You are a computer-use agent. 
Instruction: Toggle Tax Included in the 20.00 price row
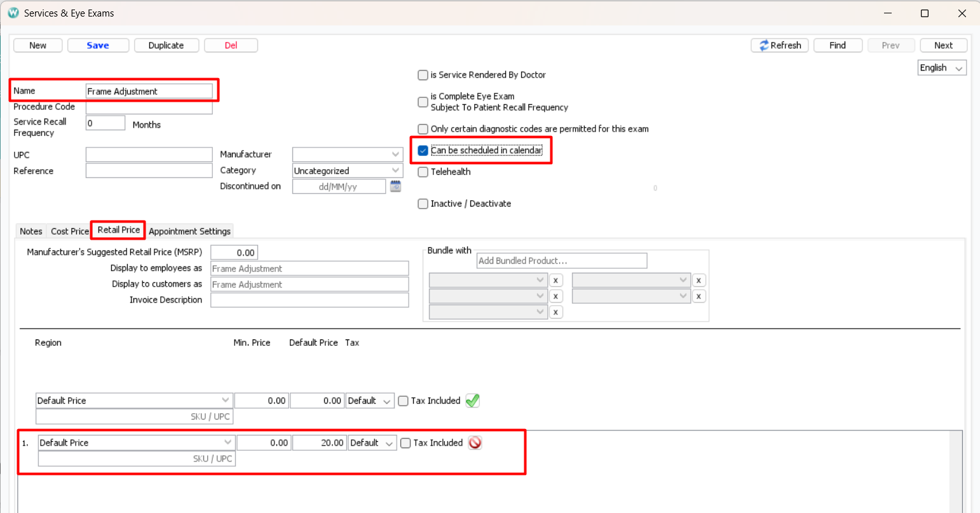pyautogui.click(x=405, y=443)
